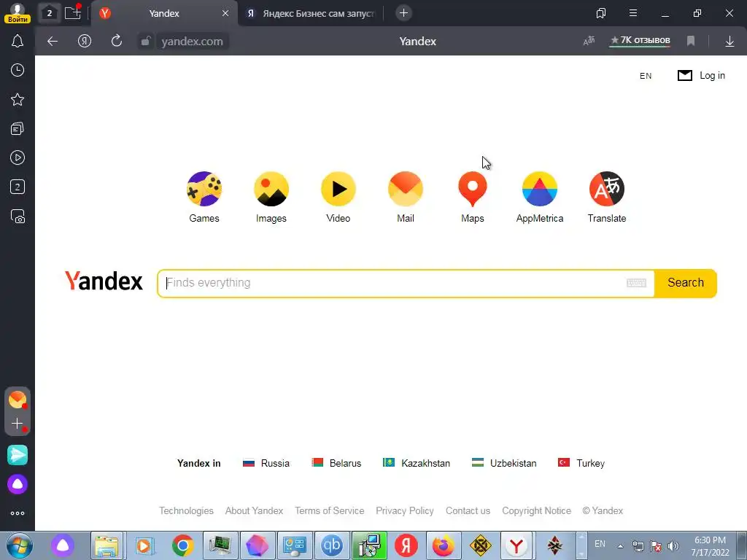Image resolution: width=747 pixels, height=560 pixels.
Task: Open Yandex in Uzbekistan link
Action: pos(504,463)
